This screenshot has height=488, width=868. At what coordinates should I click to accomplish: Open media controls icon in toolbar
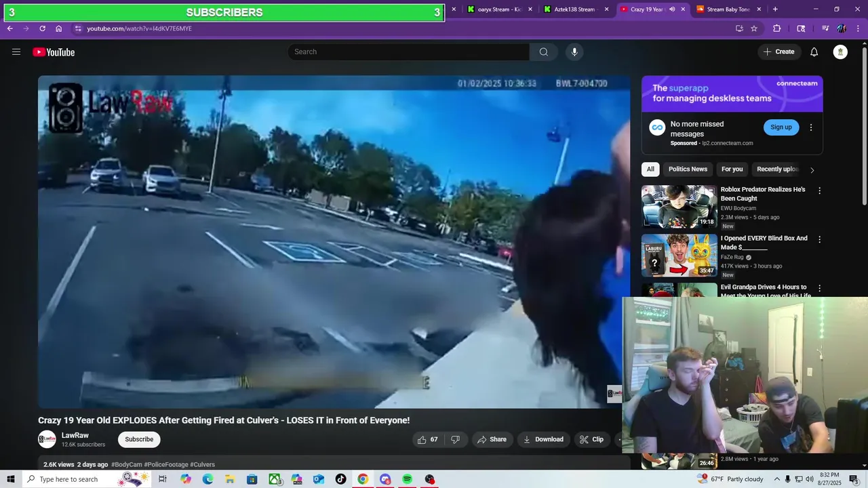click(x=825, y=28)
